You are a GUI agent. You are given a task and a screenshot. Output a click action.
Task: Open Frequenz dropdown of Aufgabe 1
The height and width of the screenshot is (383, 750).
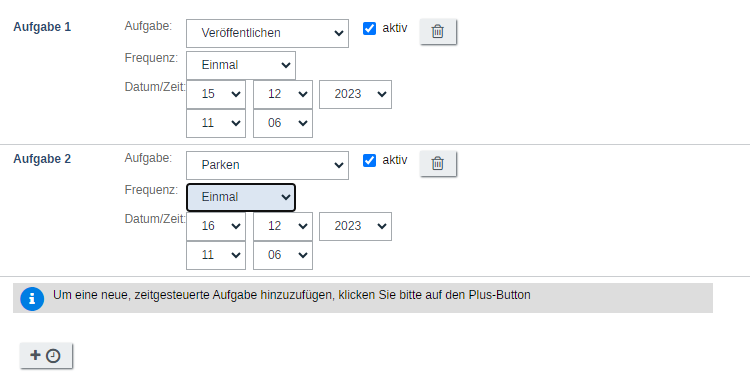pos(241,66)
